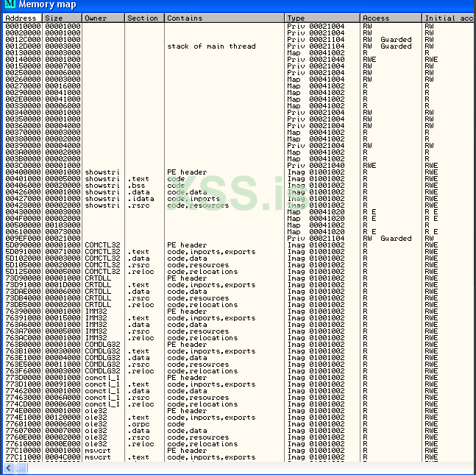
Task: Select row at address 00610000
Action: [x=238, y=232]
